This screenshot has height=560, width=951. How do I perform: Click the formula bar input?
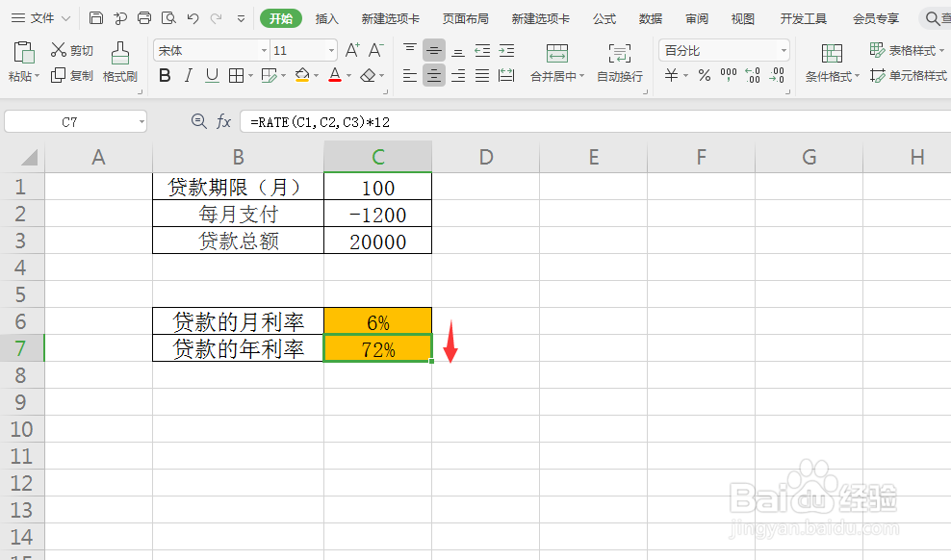tap(596, 122)
